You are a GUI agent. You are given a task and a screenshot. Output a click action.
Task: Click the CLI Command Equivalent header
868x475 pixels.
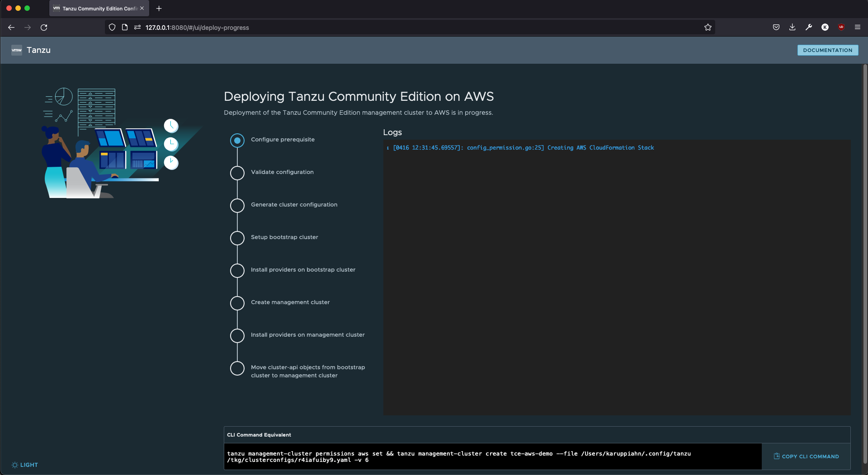click(x=259, y=435)
